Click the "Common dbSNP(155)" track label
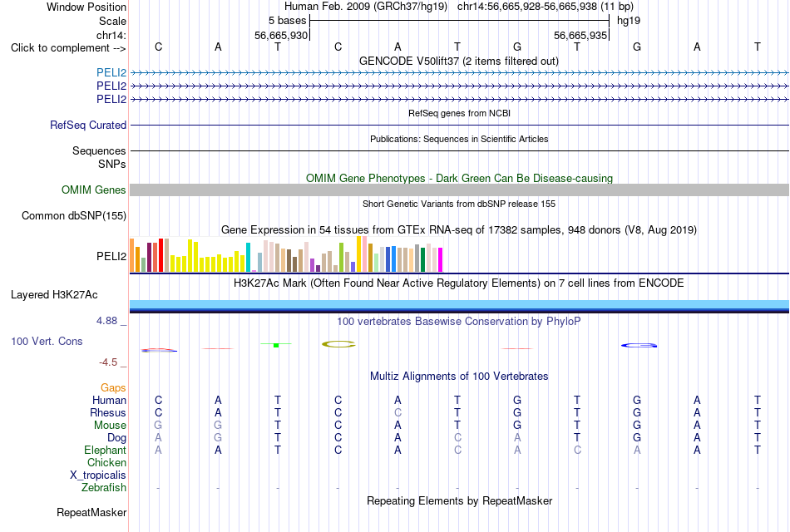 pyautogui.click(x=73, y=215)
